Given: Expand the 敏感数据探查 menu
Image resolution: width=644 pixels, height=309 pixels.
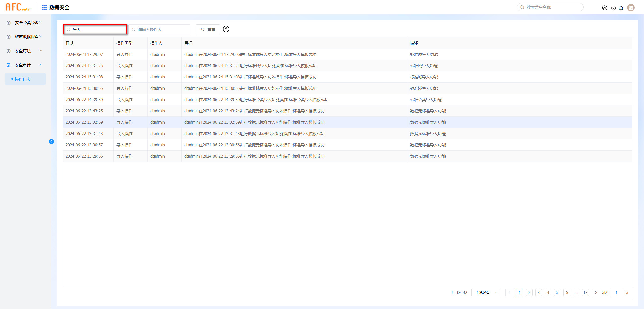Looking at the screenshot, I should pyautogui.click(x=26, y=36).
